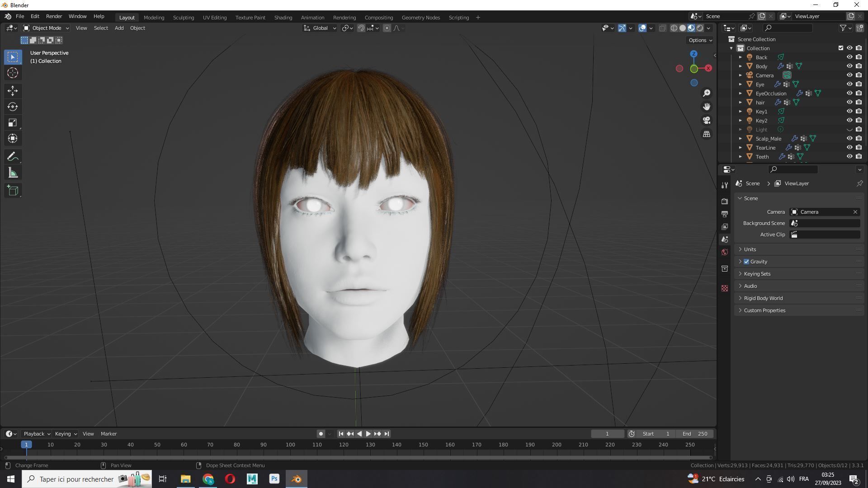
Task: Select the Transform tool
Action: tap(13, 138)
